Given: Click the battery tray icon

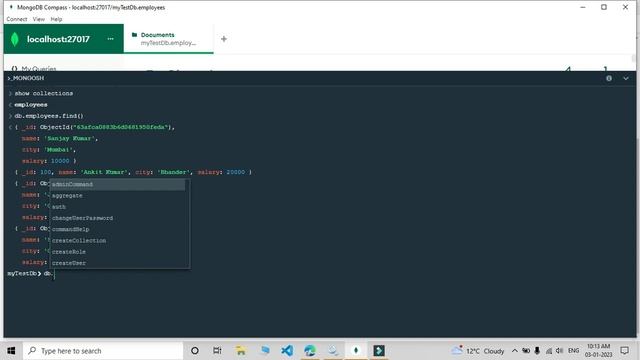Looking at the screenshot, I should pyautogui.click(x=526, y=351).
